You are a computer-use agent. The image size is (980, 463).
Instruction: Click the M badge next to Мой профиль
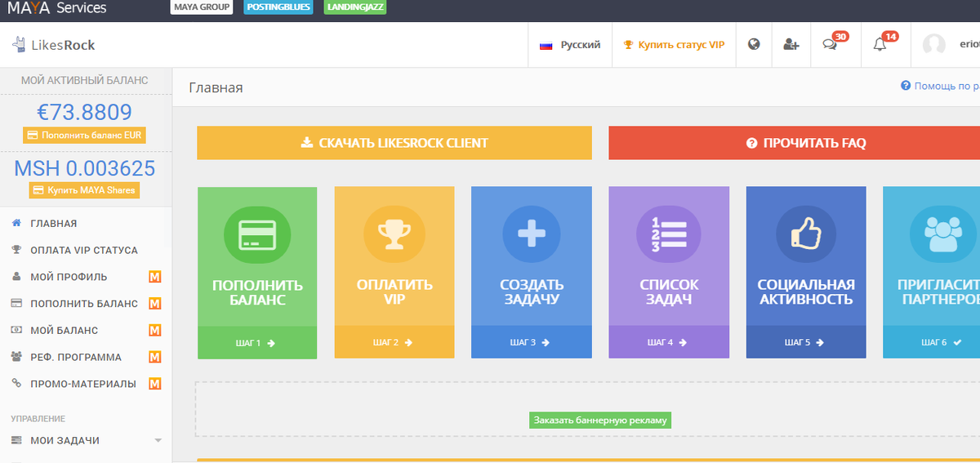[x=155, y=277]
